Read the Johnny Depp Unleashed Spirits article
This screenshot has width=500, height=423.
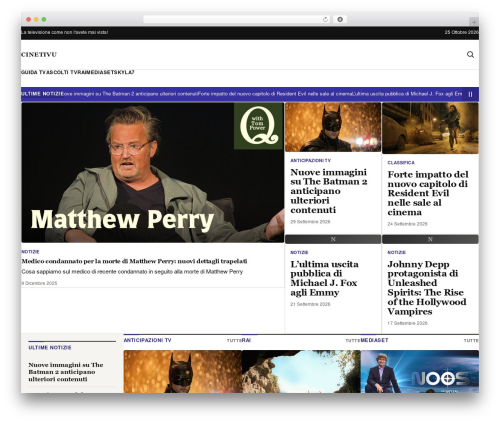427,288
